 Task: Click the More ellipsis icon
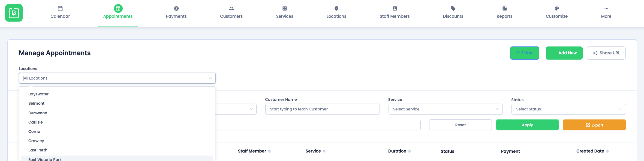click(606, 8)
